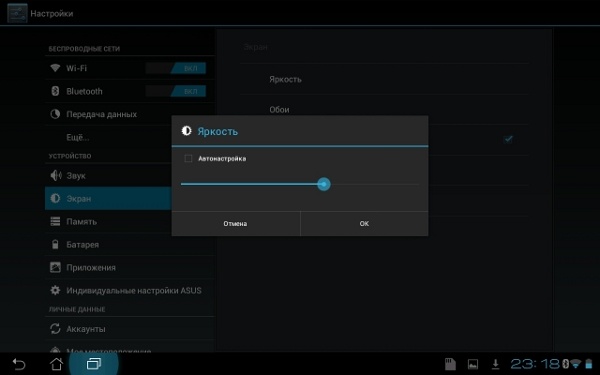Enable the Автонастройка checkbox
The width and height of the screenshot is (600, 375).
tap(188, 158)
